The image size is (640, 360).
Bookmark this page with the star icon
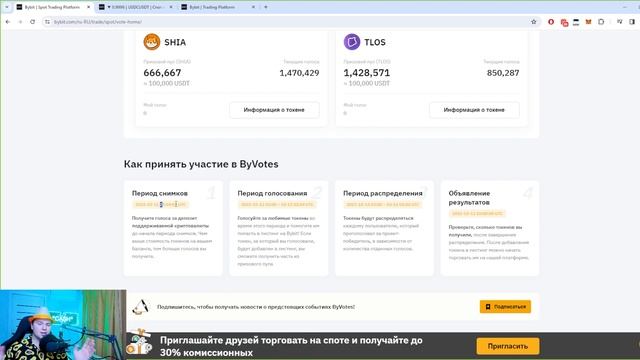[x=533, y=22]
